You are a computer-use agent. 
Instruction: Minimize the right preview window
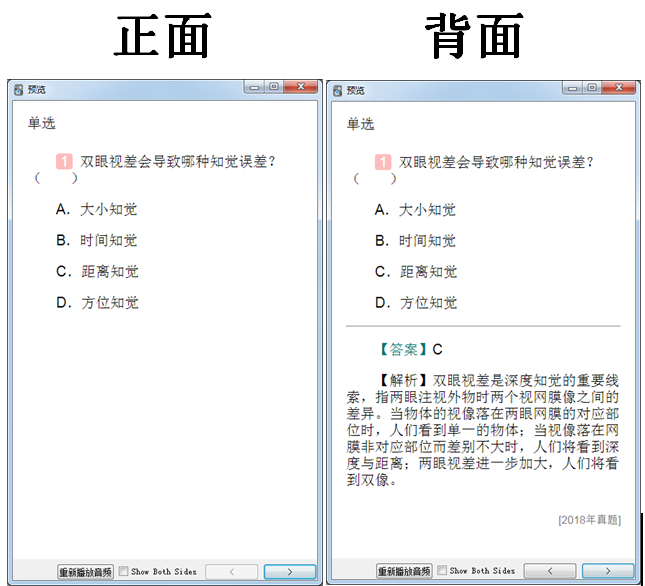[572, 88]
